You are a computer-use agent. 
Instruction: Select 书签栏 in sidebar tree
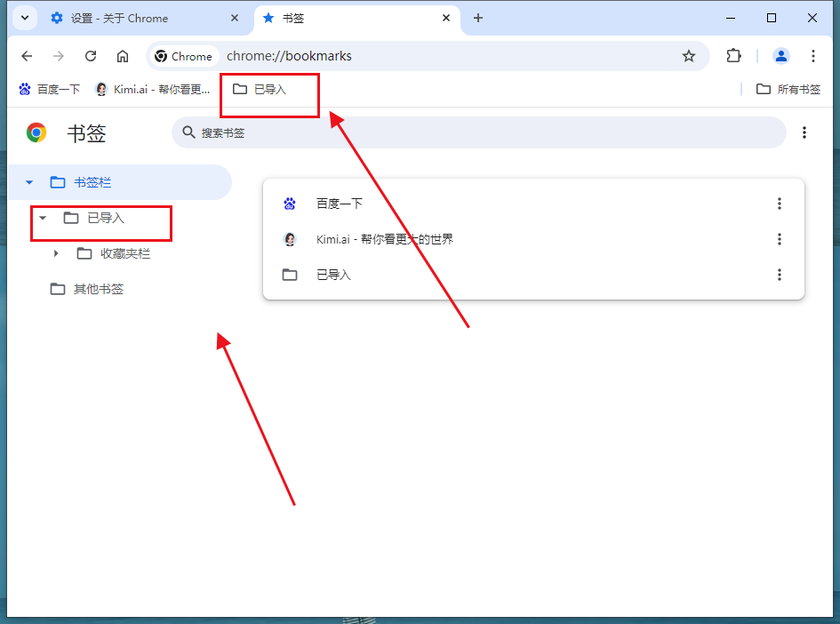pyautogui.click(x=120, y=182)
